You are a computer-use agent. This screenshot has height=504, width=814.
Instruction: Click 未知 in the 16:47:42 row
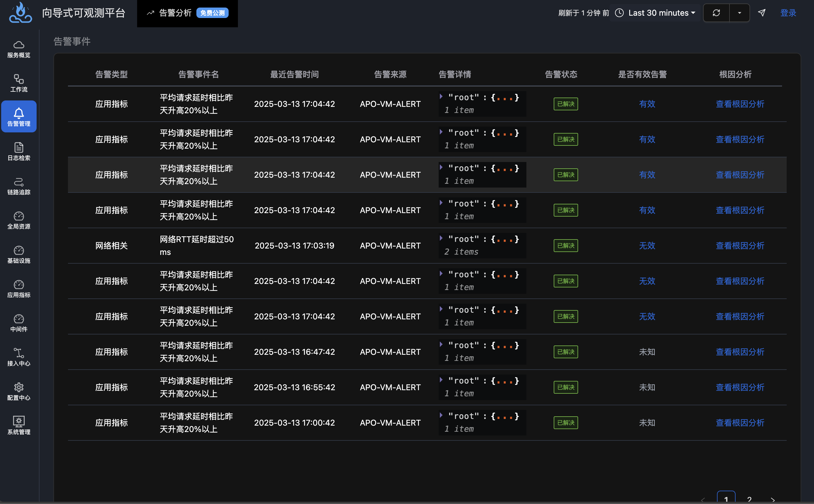pyautogui.click(x=647, y=352)
